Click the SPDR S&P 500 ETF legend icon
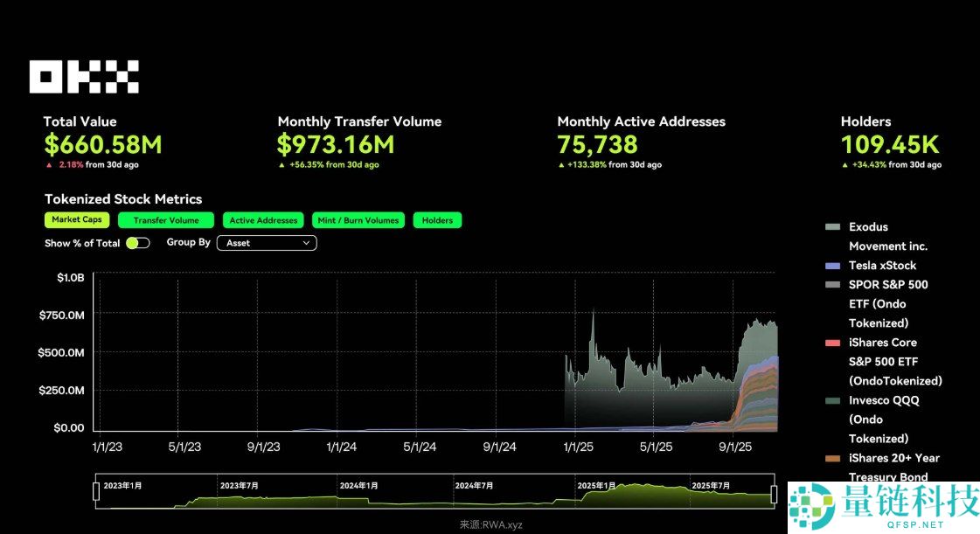The width and height of the screenshot is (980, 534). [832, 285]
